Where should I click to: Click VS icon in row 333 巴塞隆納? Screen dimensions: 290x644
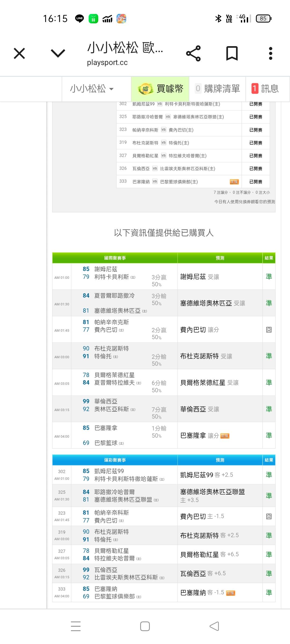pos(155,181)
